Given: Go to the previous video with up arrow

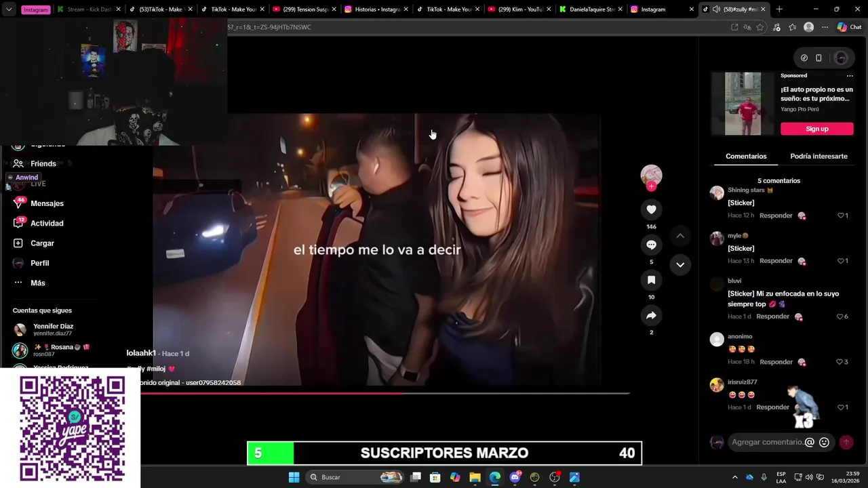Looking at the screenshot, I should click(x=680, y=236).
